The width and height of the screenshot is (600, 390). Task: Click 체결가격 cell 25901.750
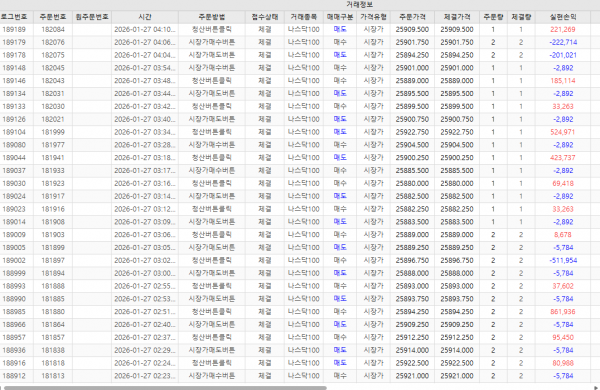click(457, 42)
